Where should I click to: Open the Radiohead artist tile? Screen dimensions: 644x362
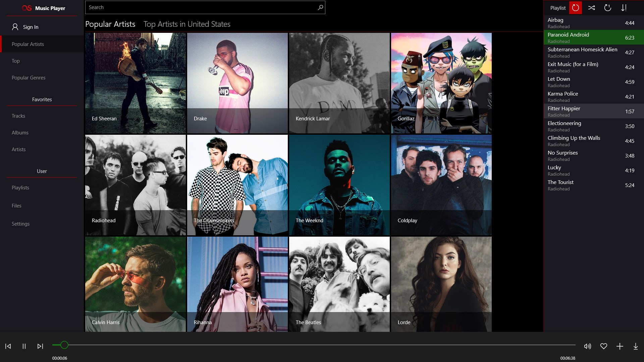[136, 185]
